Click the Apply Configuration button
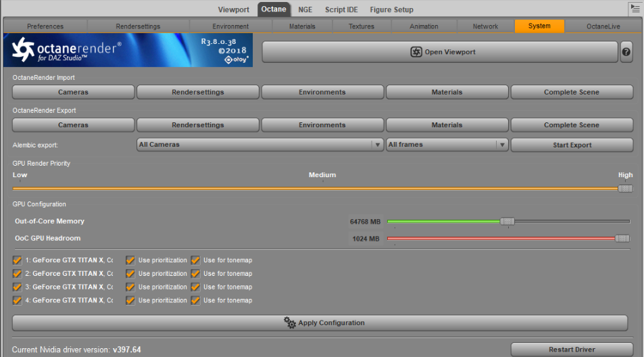This screenshot has width=644, height=357. coord(320,323)
